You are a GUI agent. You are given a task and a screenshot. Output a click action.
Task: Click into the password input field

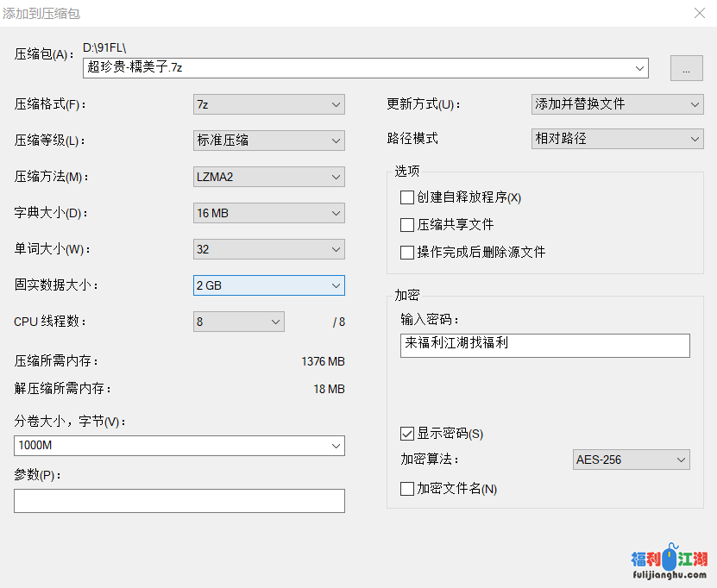544,345
